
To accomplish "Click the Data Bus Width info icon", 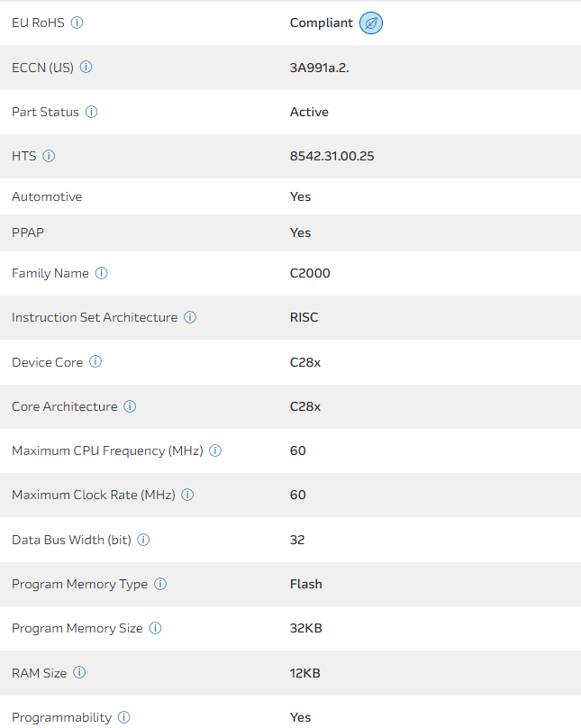I will coord(143,540).
